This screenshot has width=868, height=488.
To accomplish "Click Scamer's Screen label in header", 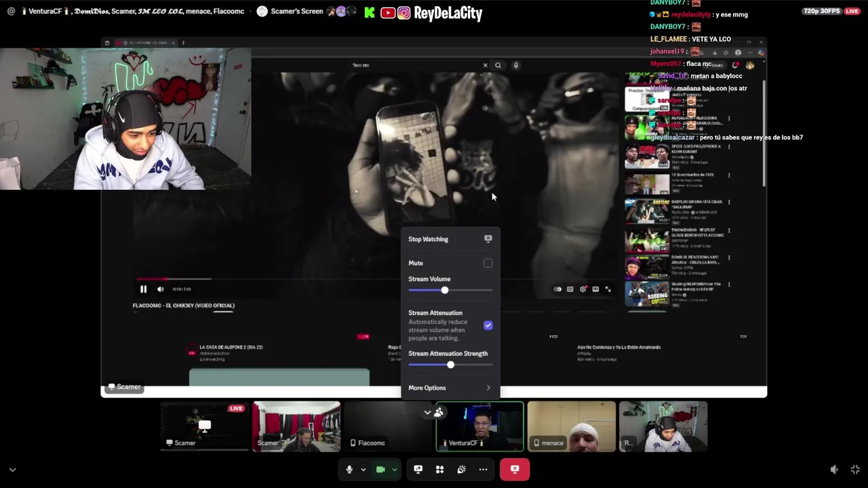I will pos(297,11).
